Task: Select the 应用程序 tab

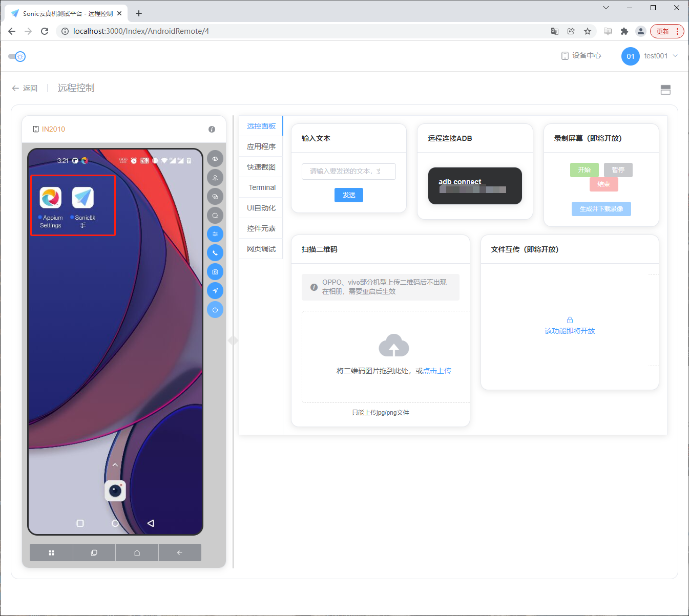Action: click(x=261, y=146)
